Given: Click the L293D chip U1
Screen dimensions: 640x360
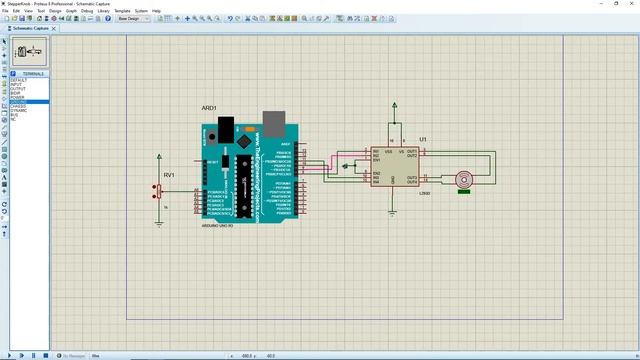Looking at the screenshot, I should coord(395,167).
